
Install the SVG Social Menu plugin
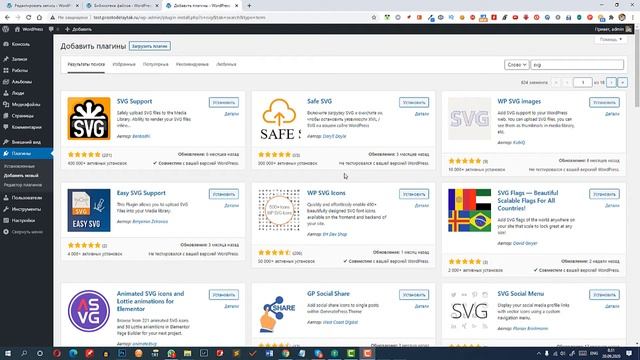coord(604,295)
